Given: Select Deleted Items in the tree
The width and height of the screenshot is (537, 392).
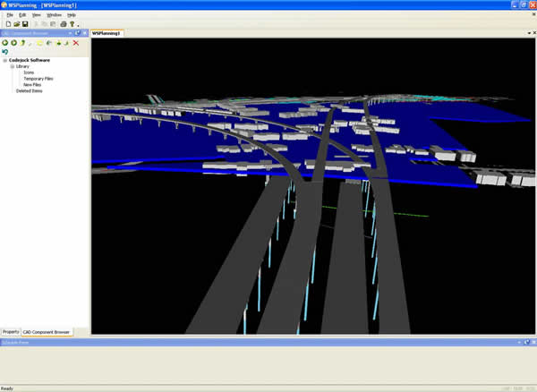Looking at the screenshot, I should click(x=30, y=90).
